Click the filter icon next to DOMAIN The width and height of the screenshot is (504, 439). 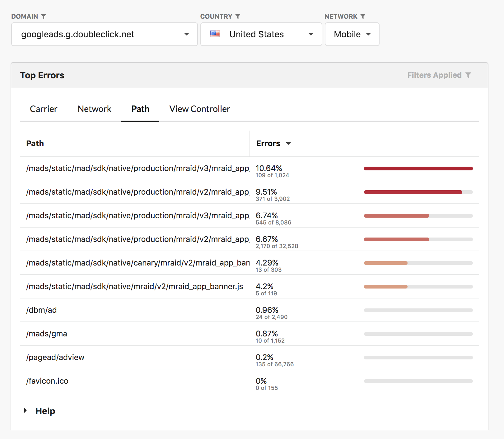click(44, 16)
